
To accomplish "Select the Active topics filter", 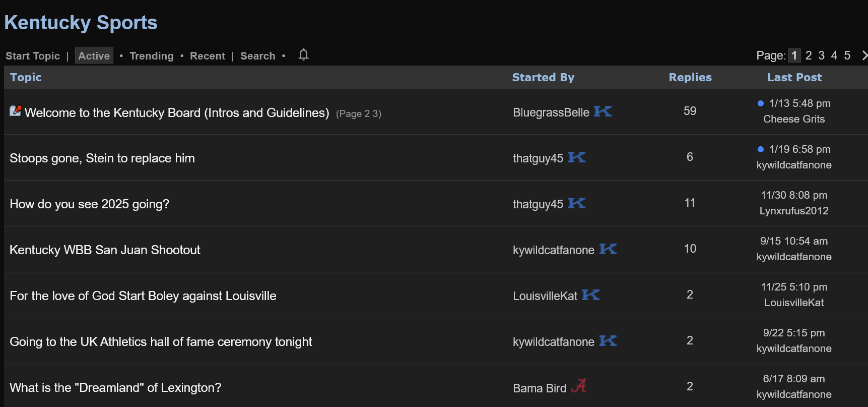I will pyautogui.click(x=94, y=56).
